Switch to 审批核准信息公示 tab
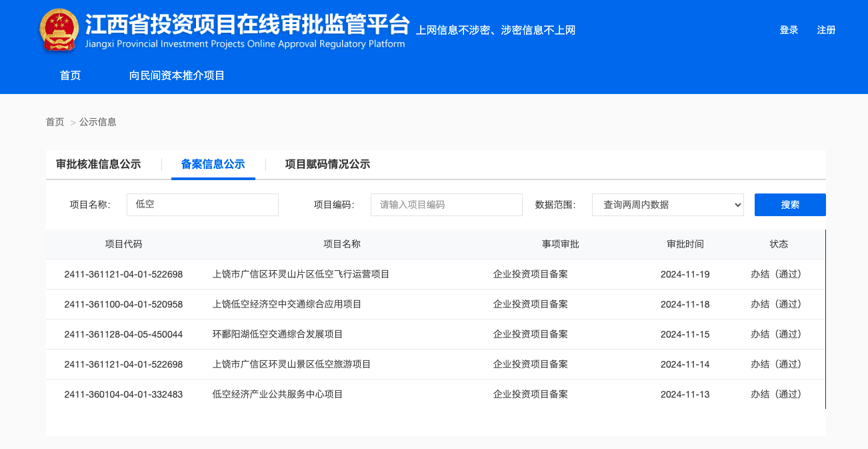Viewport: 868px width, 449px height. [x=99, y=164]
